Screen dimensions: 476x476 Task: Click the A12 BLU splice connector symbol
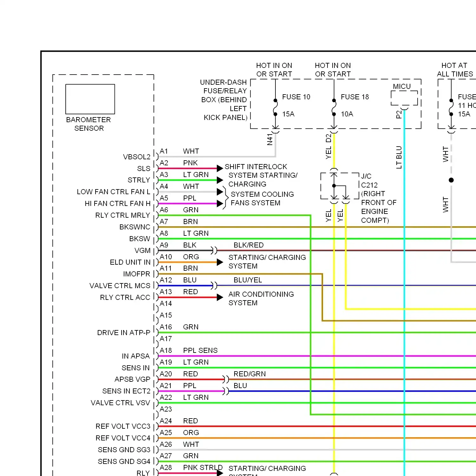(214, 286)
